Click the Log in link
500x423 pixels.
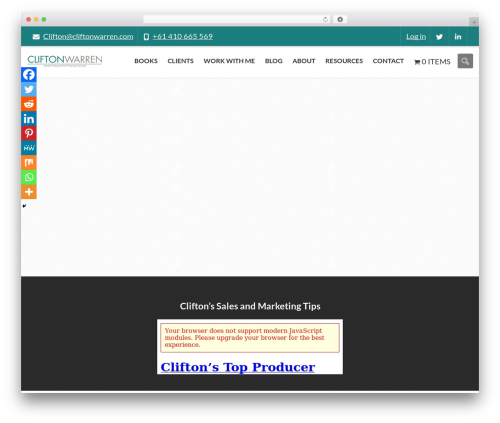coord(416,37)
